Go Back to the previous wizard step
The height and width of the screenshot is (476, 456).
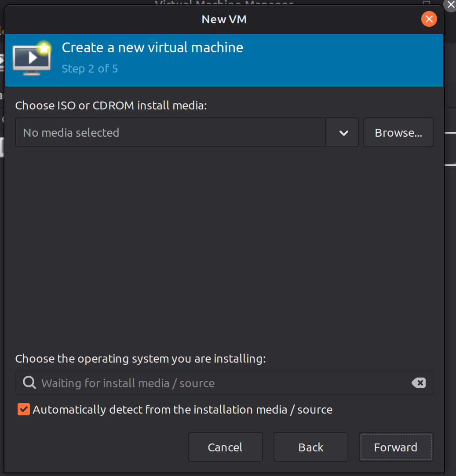pyautogui.click(x=310, y=447)
